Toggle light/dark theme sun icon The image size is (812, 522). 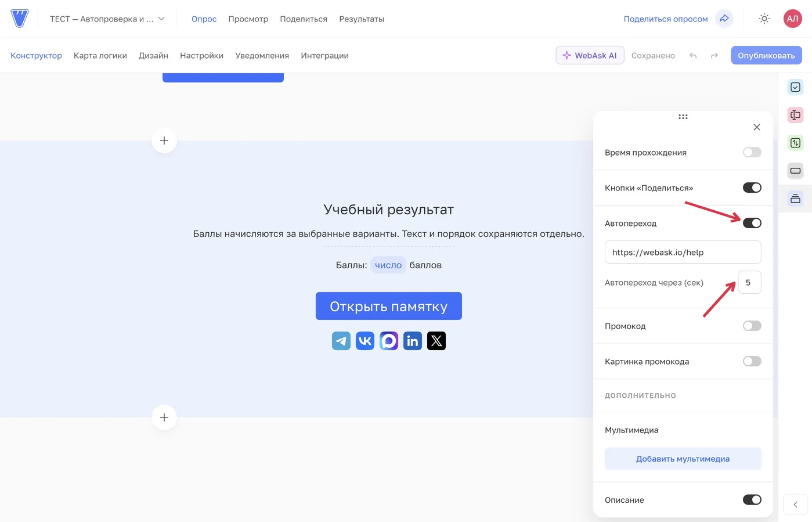pyautogui.click(x=764, y=19)
